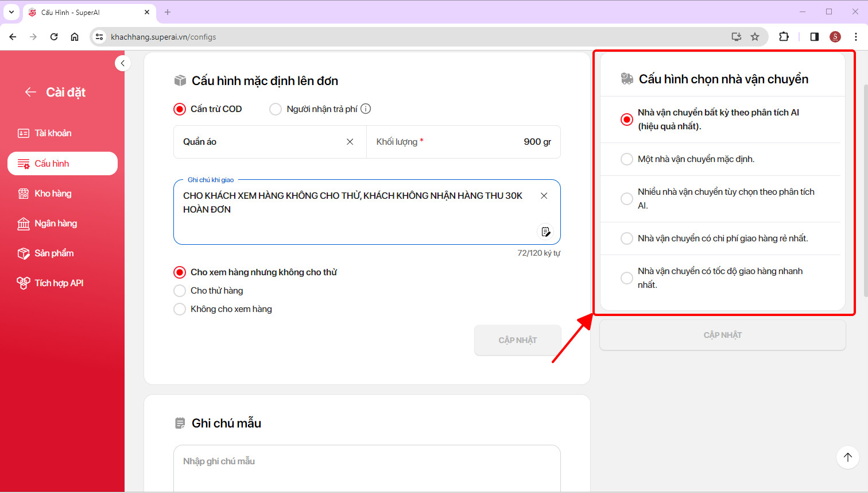
Task: Toggle the browser side panel
Action: point(814,37)
